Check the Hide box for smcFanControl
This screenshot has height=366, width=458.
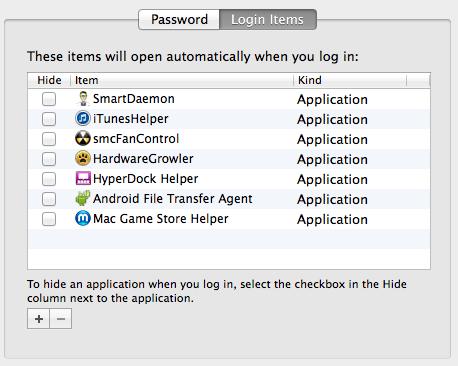[x=49, y=139]
